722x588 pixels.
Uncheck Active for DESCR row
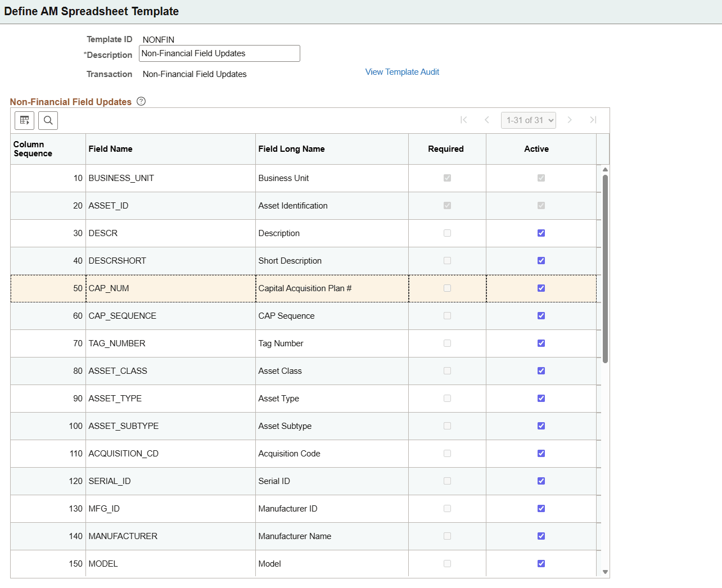click(x=541, y=233)
